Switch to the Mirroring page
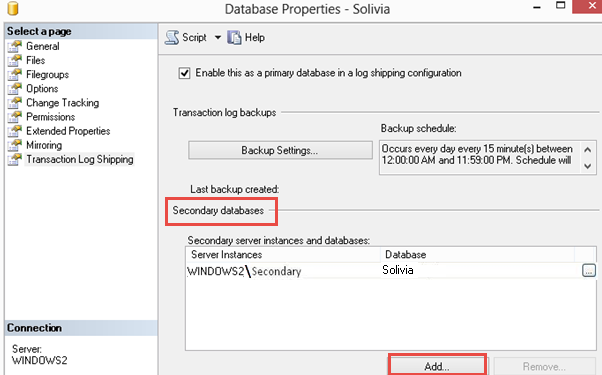Screen dimensions: 602x375 tap(44, 145)
